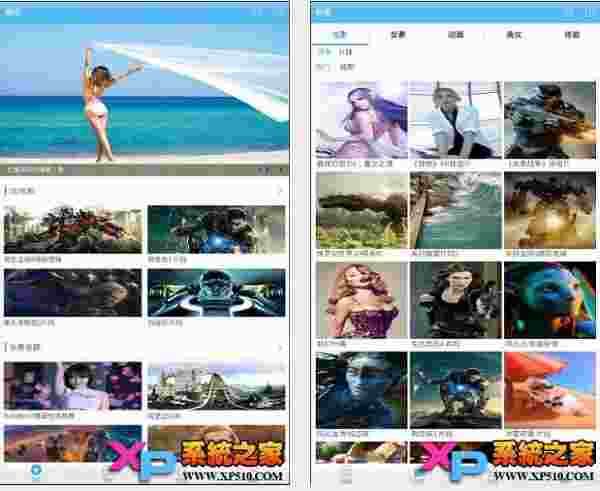Open the curly blonde woman purple corset thumbnail
Screen dimensions: 600x491
tap(362, 300)
